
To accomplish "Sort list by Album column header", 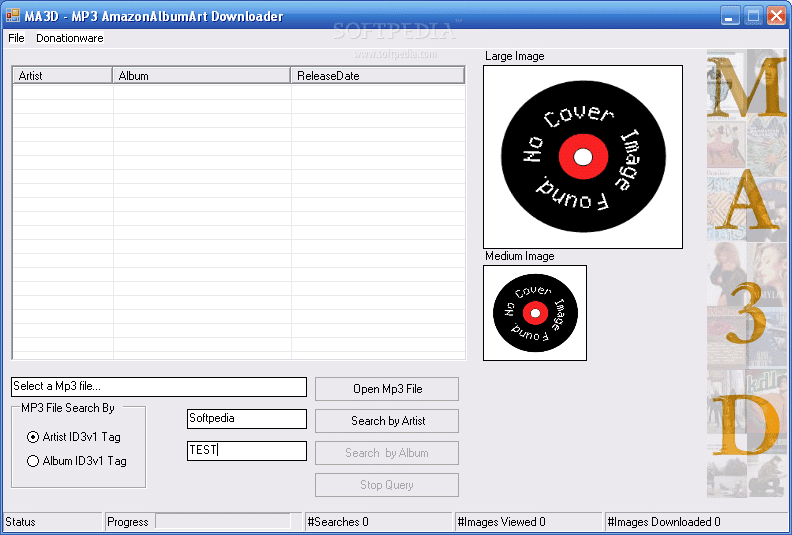I will coord(202,76).
